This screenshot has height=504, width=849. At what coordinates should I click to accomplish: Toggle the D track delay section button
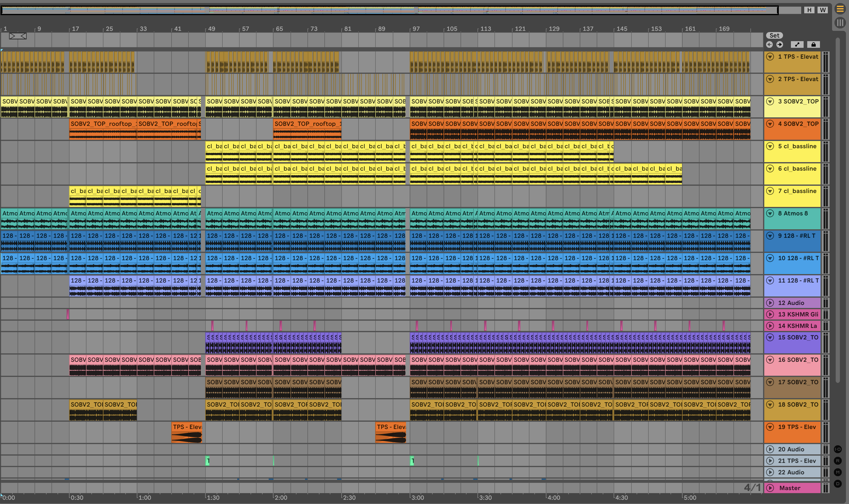(x=838, y=484)
